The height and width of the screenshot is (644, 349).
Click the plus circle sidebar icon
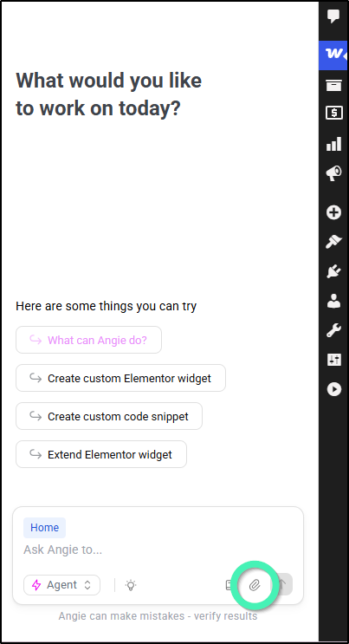333,212
